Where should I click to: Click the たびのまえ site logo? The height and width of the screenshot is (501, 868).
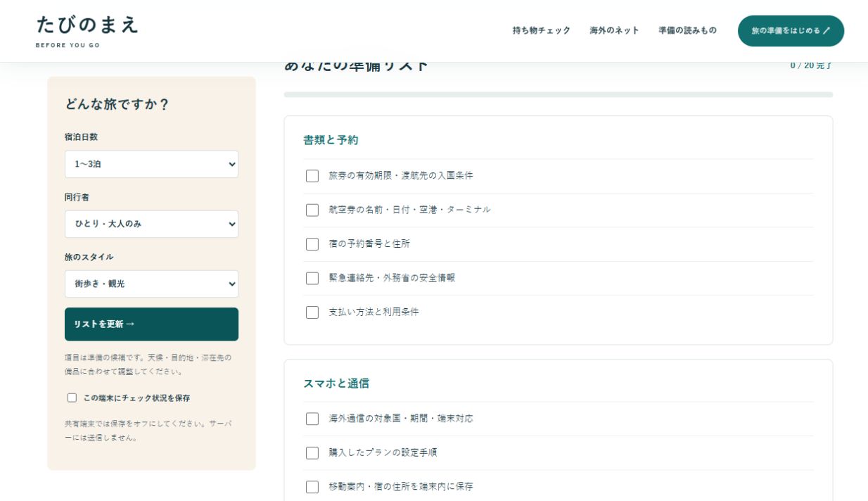click(x=87, y=31)
